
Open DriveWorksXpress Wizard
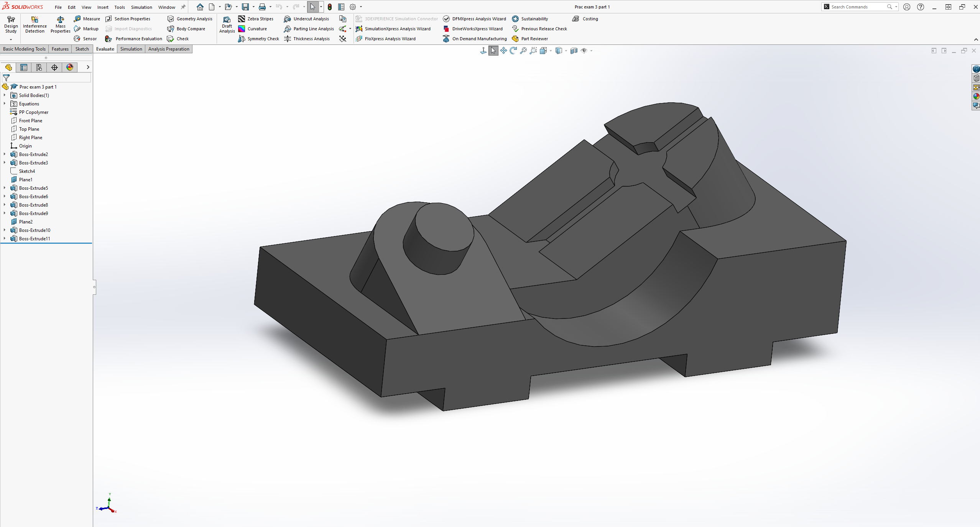pyautogui.click(x=472, y=29)
